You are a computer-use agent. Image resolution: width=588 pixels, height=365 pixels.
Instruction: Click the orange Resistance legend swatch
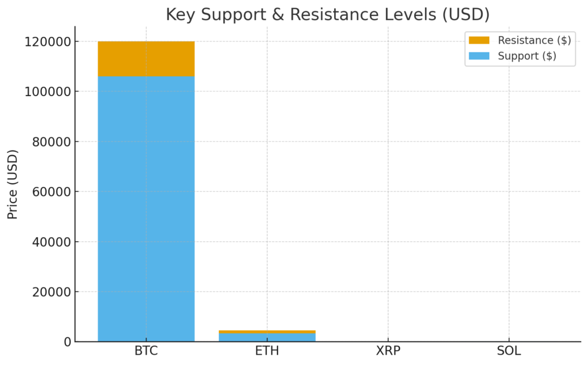479,40
